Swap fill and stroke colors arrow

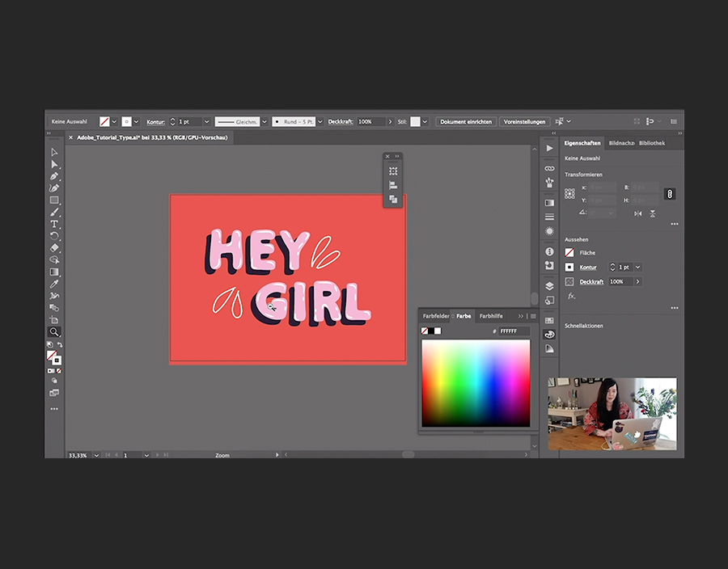[60, 345]
